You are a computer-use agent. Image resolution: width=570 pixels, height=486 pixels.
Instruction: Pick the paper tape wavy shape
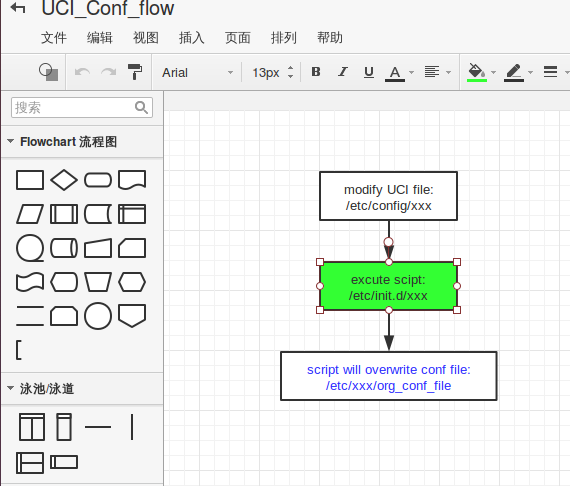pos(30,282)
